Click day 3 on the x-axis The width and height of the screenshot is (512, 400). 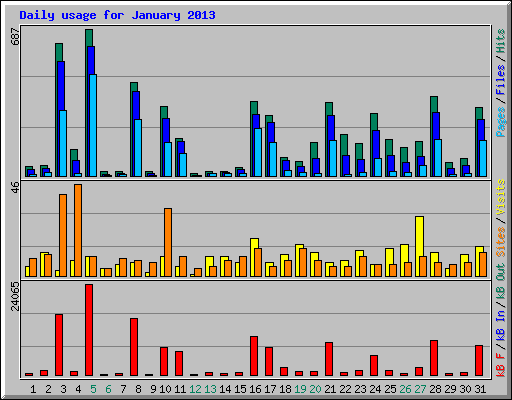click(63, 389)
